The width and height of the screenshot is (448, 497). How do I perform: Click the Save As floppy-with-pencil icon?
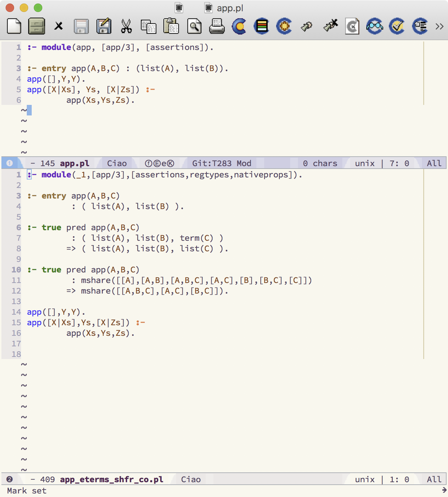(104, 26)
